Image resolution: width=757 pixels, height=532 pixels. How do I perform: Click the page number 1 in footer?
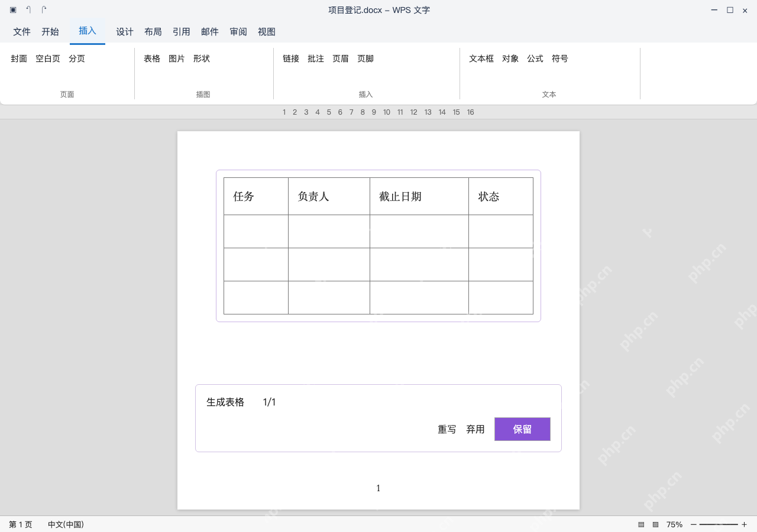[x=378, y=488]
